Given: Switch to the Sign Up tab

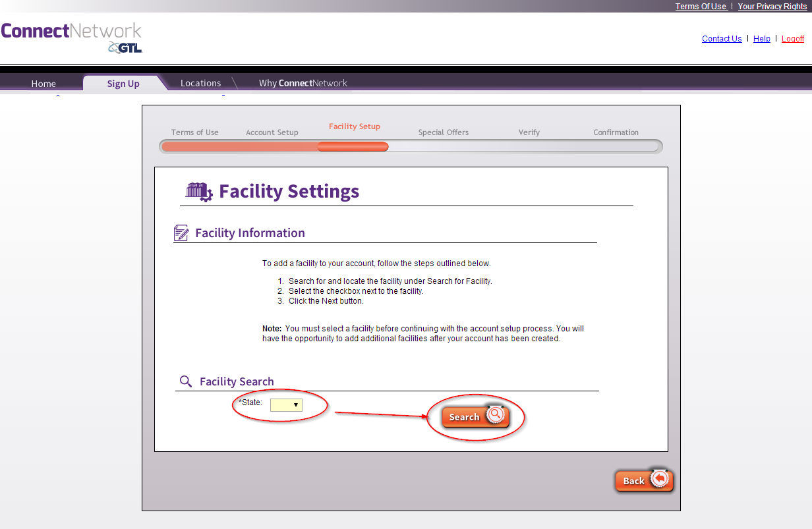Looking at the screenshot, I should pyautogui.click(x=123, y=84).
